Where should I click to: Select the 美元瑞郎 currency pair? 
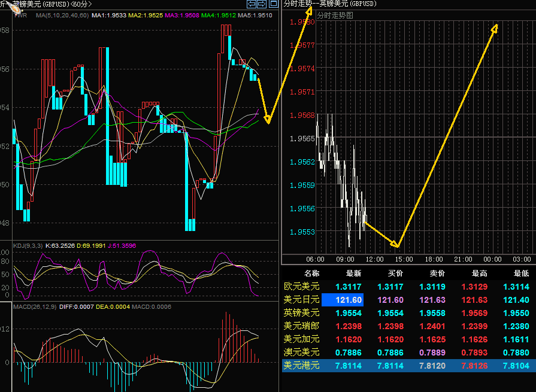click(301, 326)
